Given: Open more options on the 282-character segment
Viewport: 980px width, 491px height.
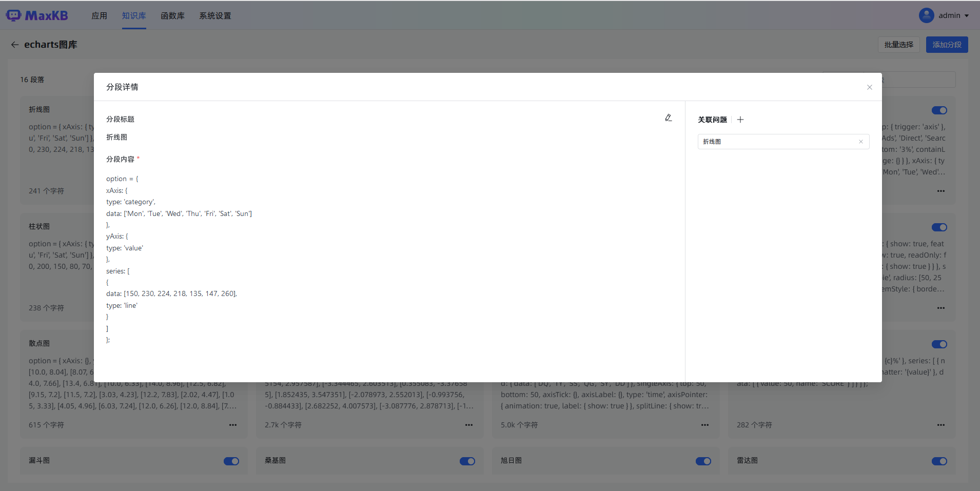Looking at the screenshot, I should click(941, 425).
